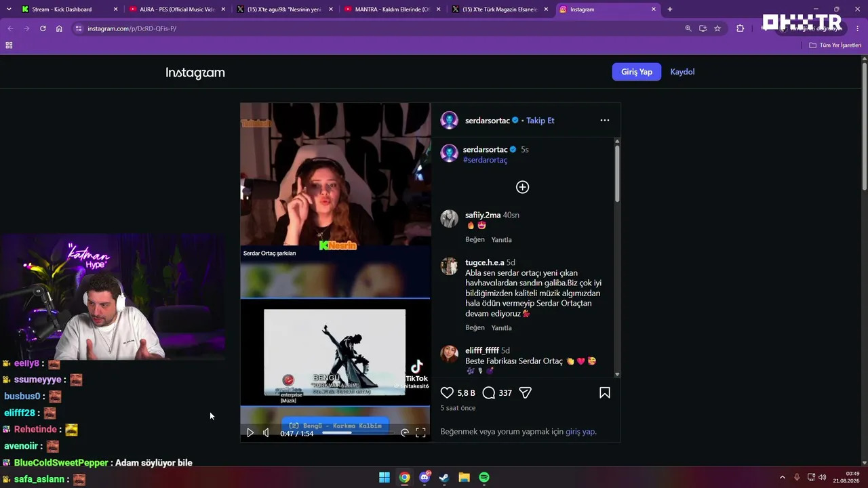Go back in the browser
The width and height of the screenshot is (868, 488).
(x=10, y=28)
